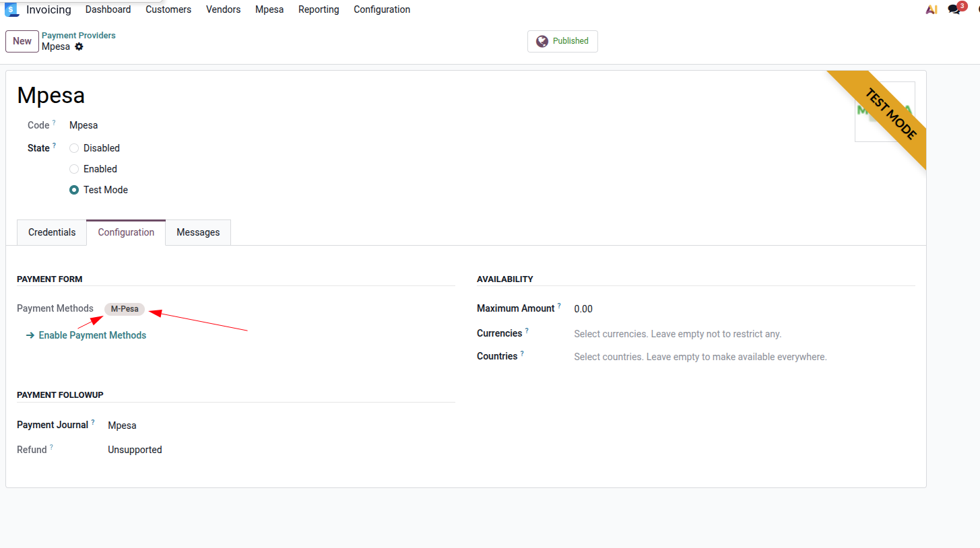This screenshot has width=980, height=548.
Task: Open the Configuration menu in navbar
Action: click(x=382, y=9)
